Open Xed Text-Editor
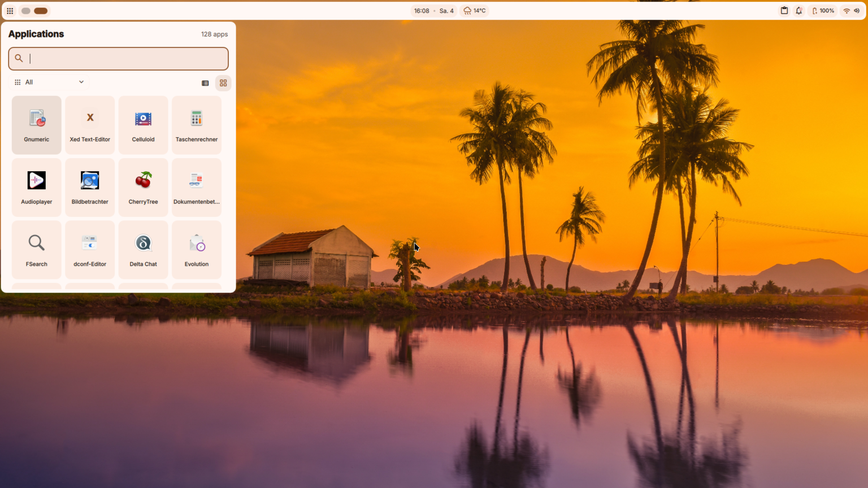The height and width of the screenshot is (488, 868). pos(90,125)
